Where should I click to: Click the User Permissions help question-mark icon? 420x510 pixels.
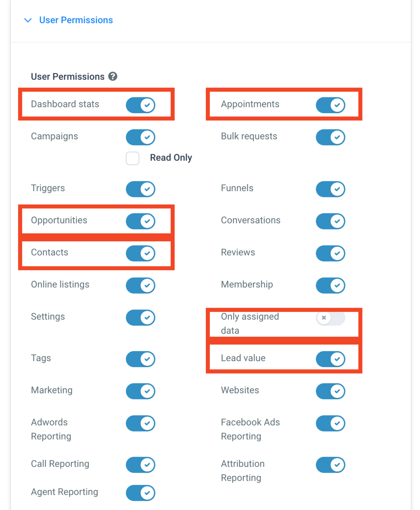coord(113,76)
